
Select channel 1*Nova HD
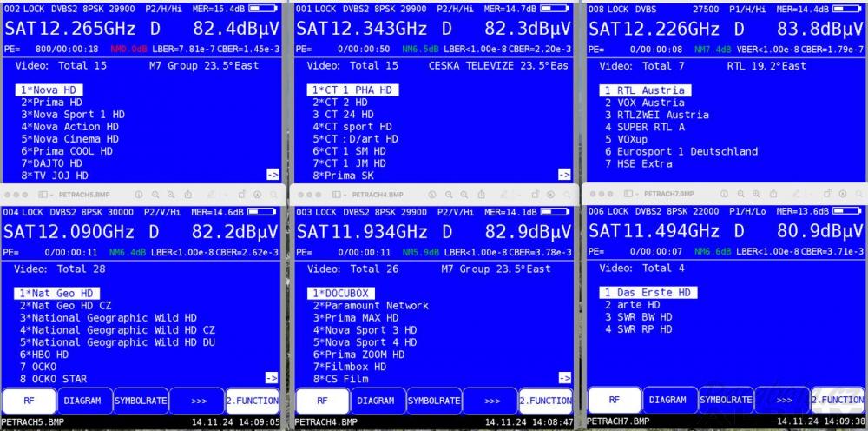pos(49,90)
